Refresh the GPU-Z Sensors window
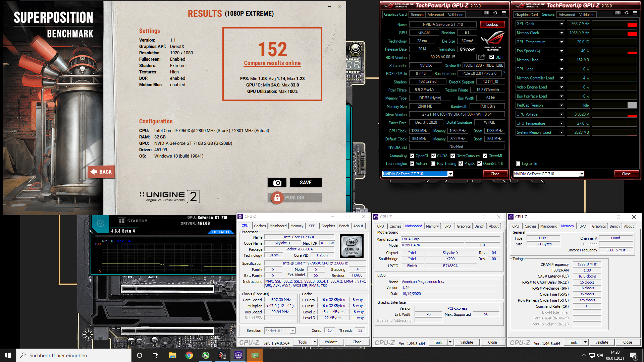This screenshot has height=362, width=644. point(626,13)
